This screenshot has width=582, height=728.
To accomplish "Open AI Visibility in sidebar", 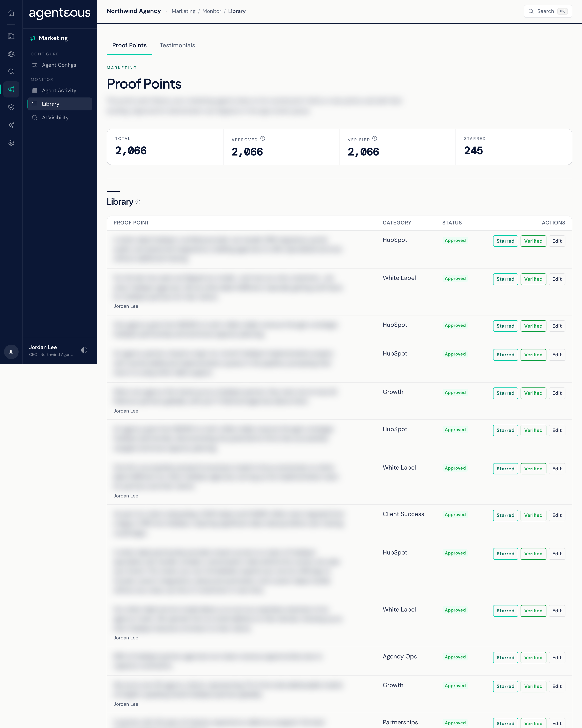I will [59, 117].
